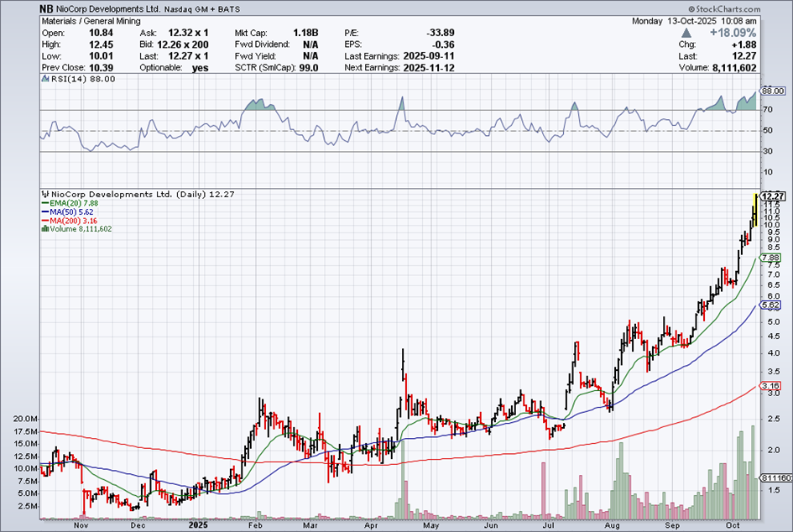The width and height of the screenshot is (793, 532).
Task: Click the NB ticker symbol in header
Action: pyautogui.click(x=46, y=9)
